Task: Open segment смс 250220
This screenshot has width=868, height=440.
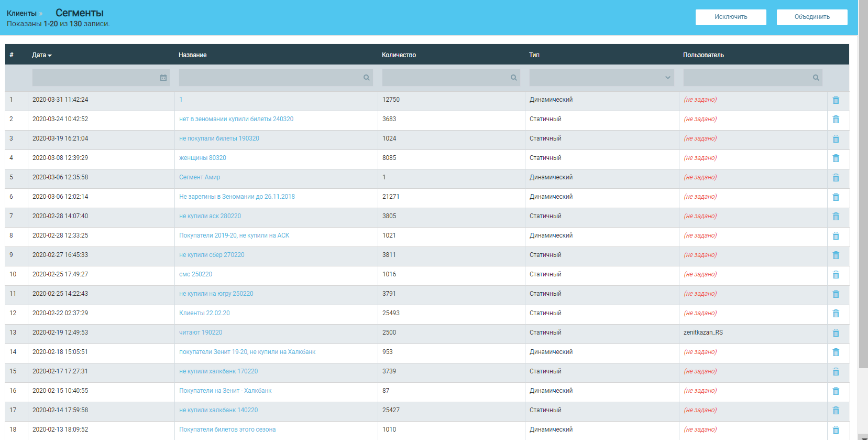Action: [195, 274]
